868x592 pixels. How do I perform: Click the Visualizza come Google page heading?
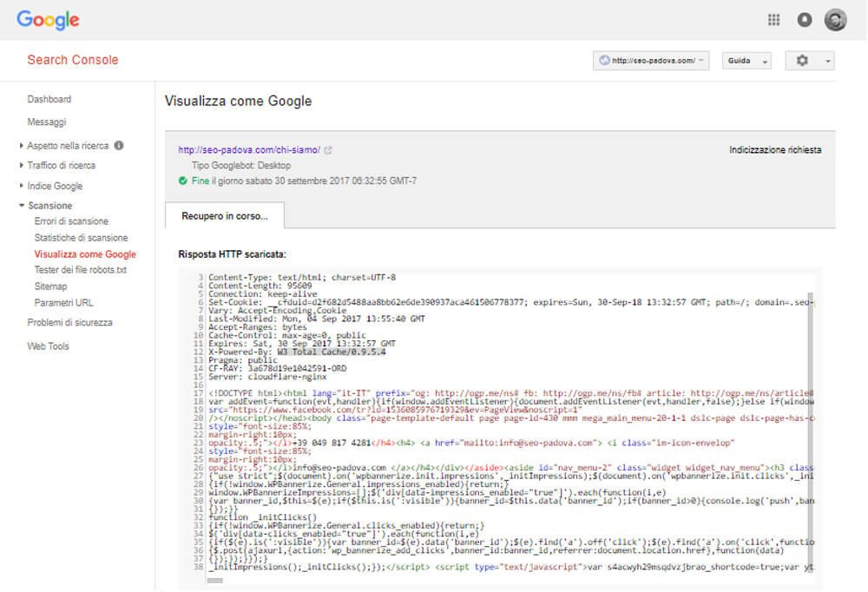pos(238,102)
